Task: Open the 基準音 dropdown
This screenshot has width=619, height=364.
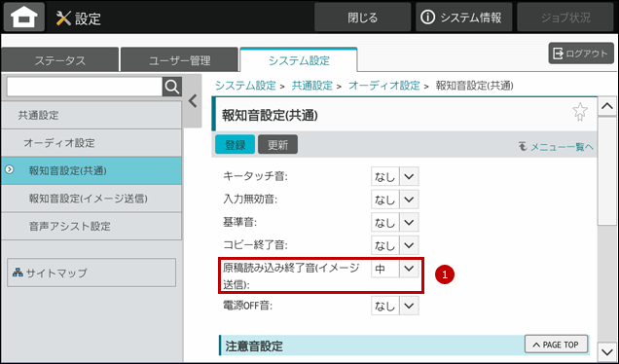Action: (x=395, y=222)
